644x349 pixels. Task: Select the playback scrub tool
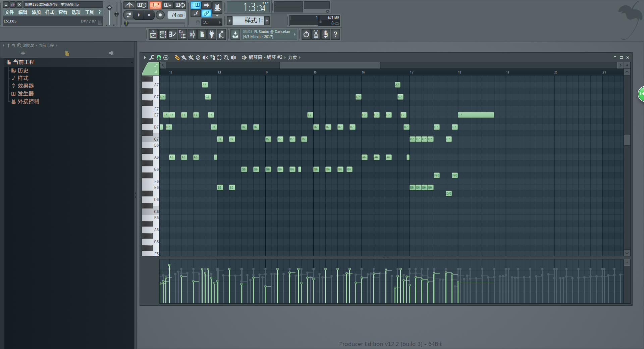pyautogui.click(x=233, y=58)
